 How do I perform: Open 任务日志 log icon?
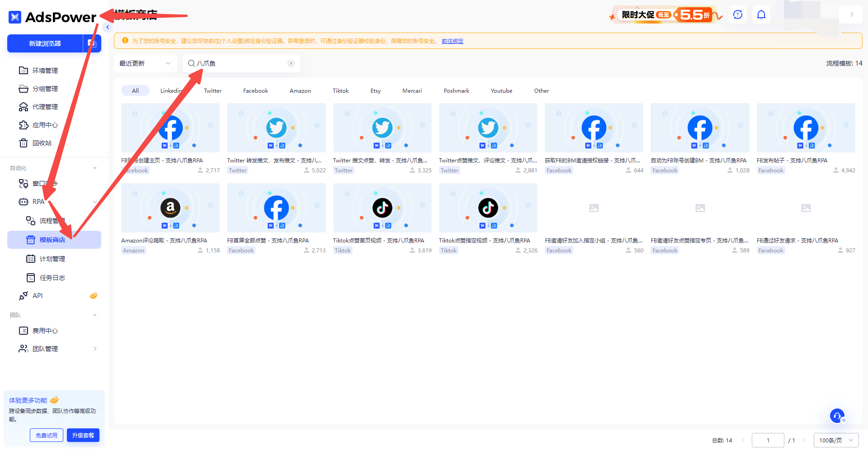click(31, 278)
